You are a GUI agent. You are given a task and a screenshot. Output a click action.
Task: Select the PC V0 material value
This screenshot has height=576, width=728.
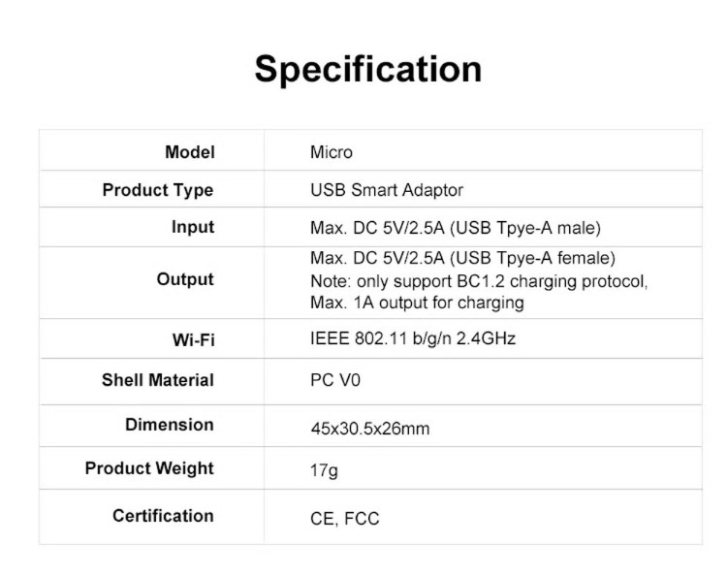coord(335,380)
